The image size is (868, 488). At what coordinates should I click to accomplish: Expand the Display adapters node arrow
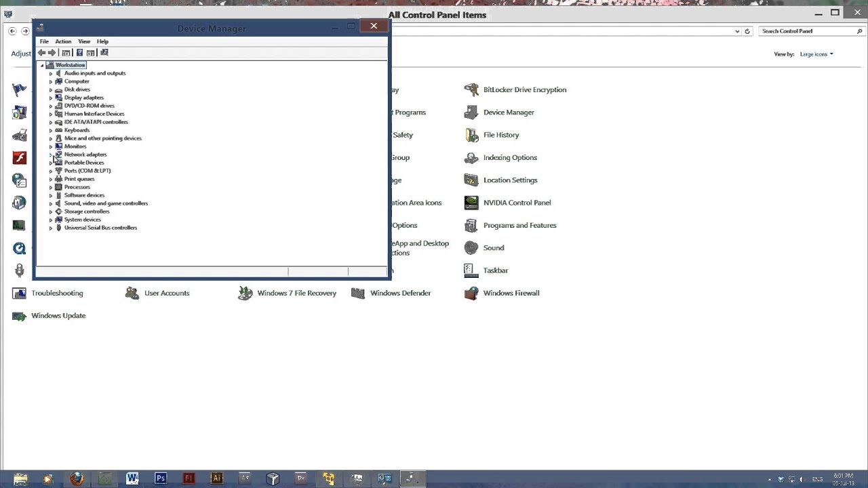click(50, 98)
